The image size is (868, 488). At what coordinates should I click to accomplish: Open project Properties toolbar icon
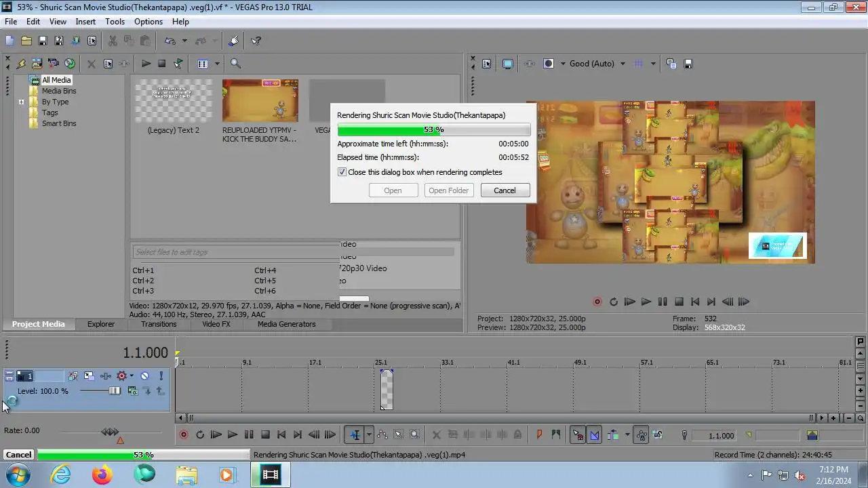[x=92, y=41]
